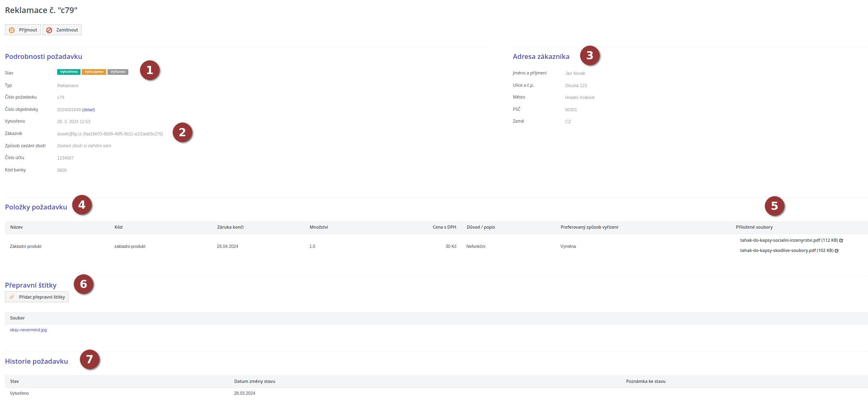The image size is (868, 414).
Task: Click the Název column header
Action: point(16,227)
